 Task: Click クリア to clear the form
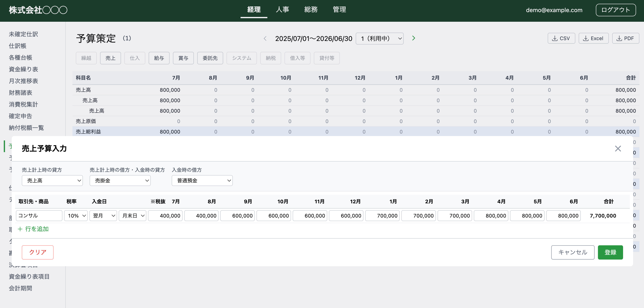point(37,252)
